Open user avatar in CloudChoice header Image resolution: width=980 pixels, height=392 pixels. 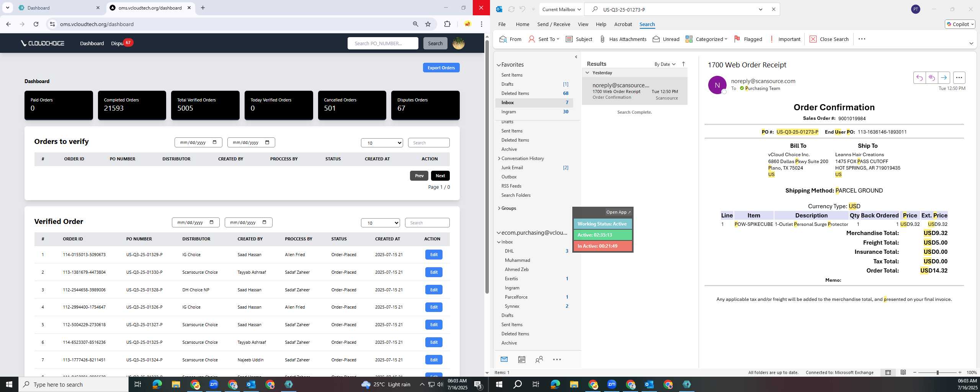point(459,43)
